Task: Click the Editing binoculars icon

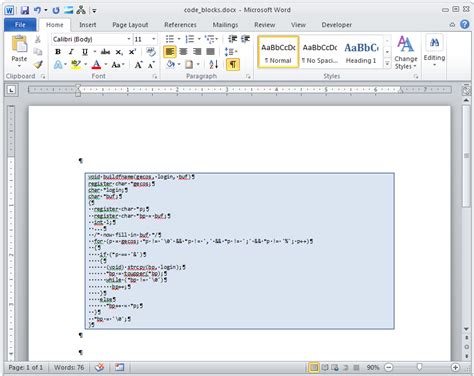Action: coord(434,43)
